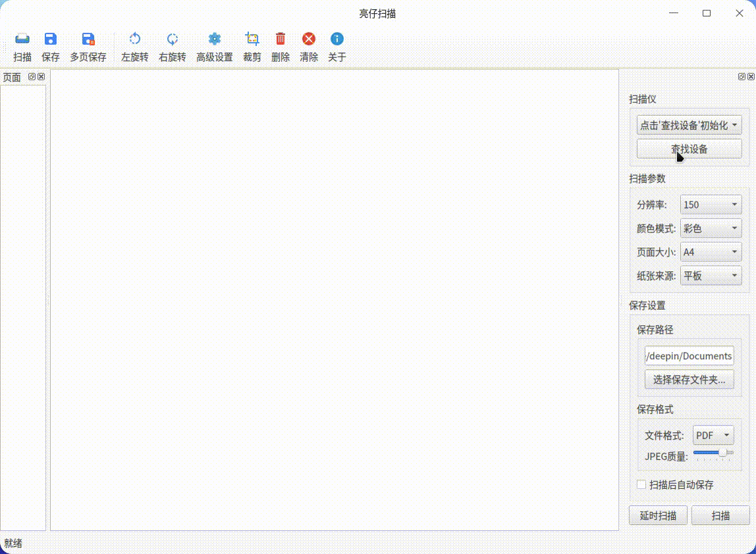Open the 分辨率 resolution dropdown
This screenshot has height=554, width=756.
coord(711,205)
